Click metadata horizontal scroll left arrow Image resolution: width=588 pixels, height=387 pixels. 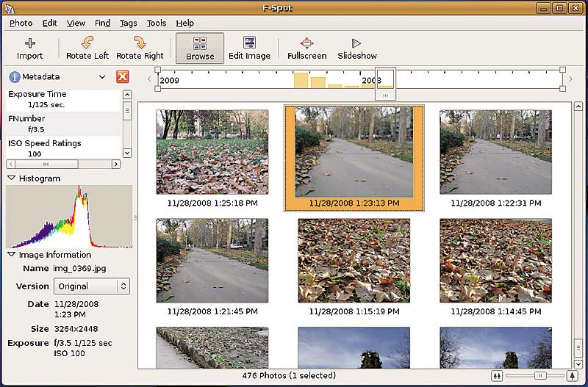(x=11, y=164)
